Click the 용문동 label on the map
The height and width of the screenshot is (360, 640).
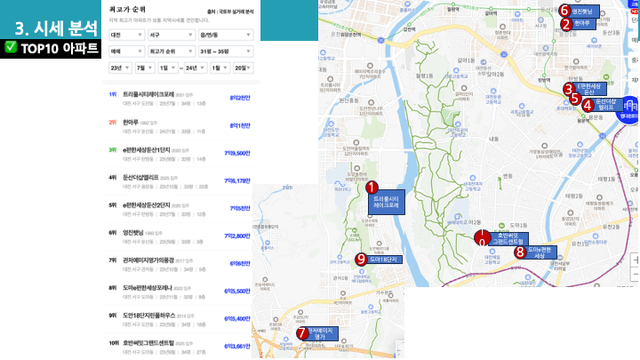pos(596,117)
